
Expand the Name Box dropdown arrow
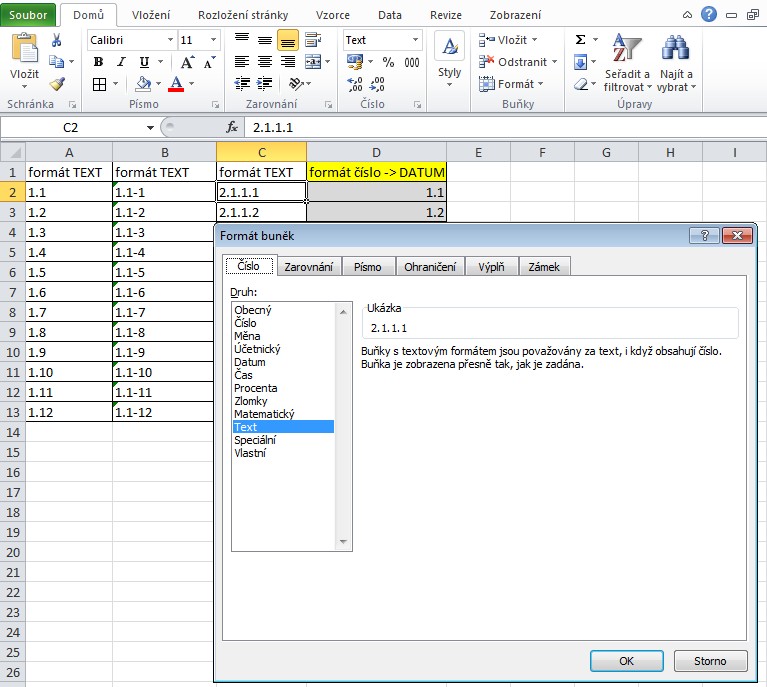(x=150, y=128)
